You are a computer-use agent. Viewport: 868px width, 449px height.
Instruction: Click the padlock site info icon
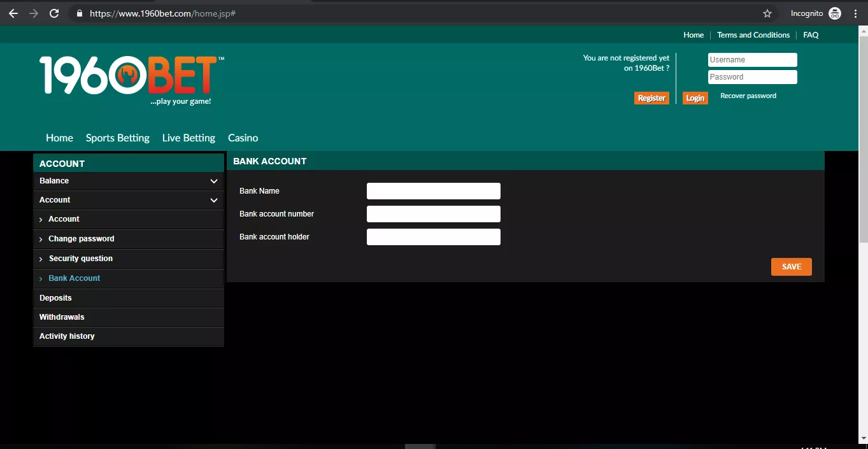[79, 13]
